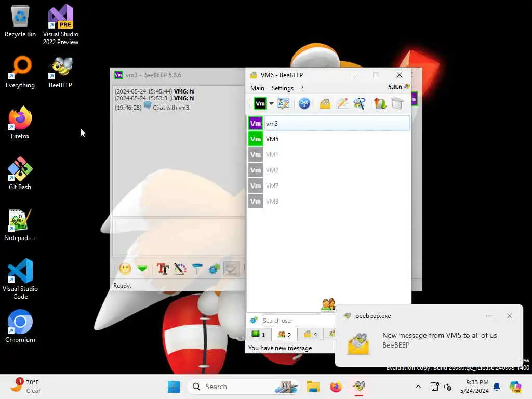Click the two-people icon at user list bottom

[x=328, y=304]
